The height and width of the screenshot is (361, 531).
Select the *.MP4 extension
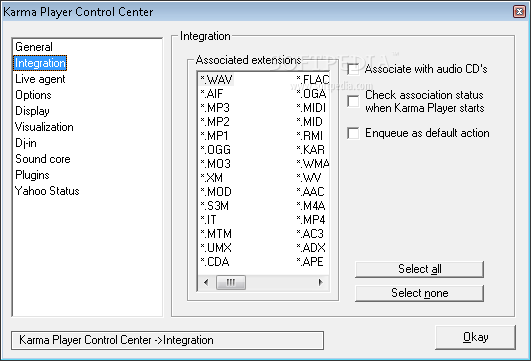(x=311, y=220)
